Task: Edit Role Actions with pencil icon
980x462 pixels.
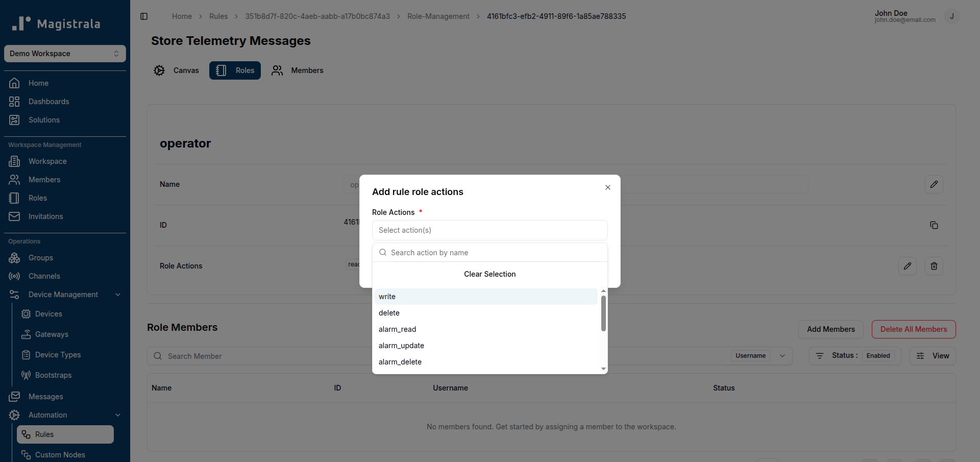Action: pos(907,266)
